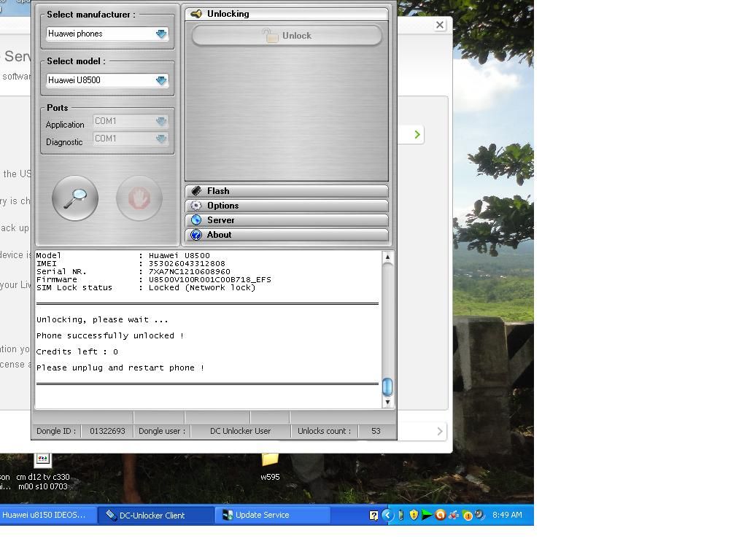The width and height of the screenshot is (747, 560).
Task: Click the log scroll up arrow
Action: point(387,257)
